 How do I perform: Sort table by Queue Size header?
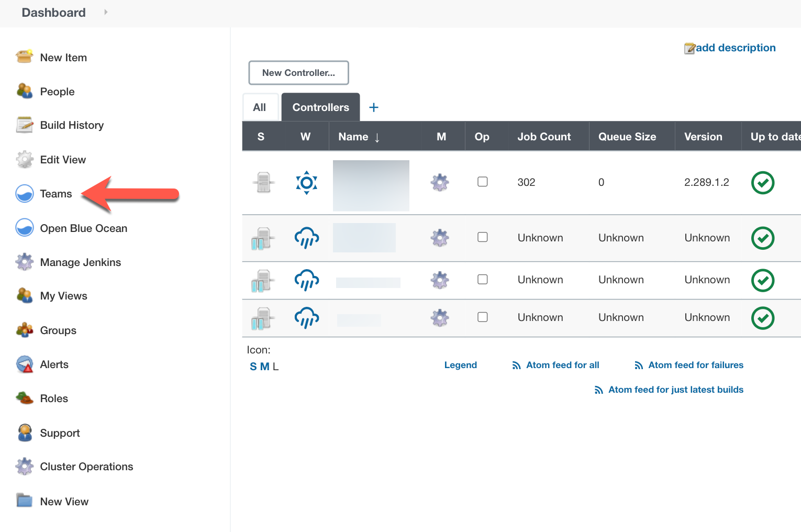(x=627, y=137)
